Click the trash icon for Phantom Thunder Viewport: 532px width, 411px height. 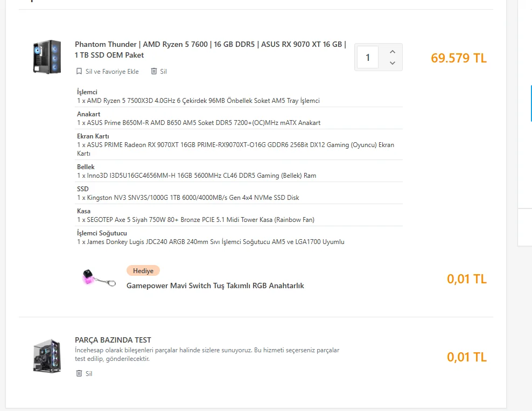pos(154,71)
